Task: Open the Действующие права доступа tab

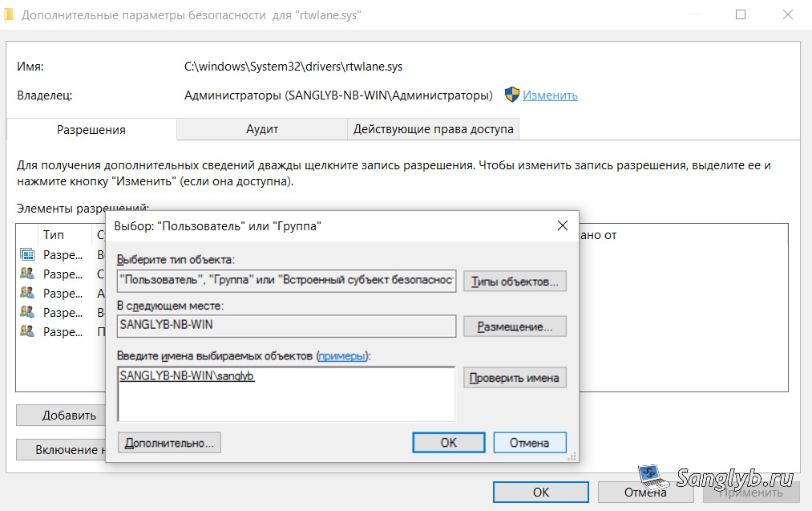Action: tap(433, 129)
